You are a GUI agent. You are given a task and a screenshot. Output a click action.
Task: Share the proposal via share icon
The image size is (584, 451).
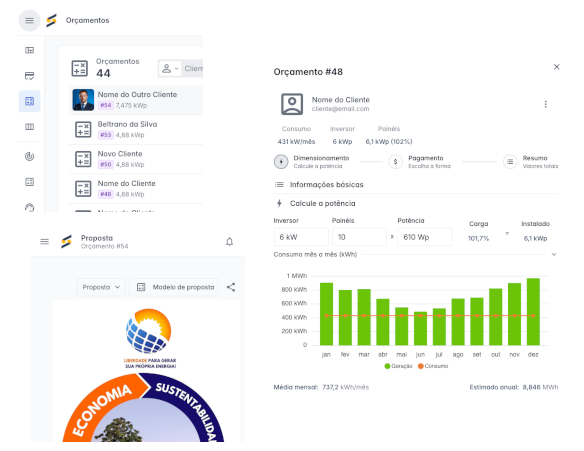[231, 287]
